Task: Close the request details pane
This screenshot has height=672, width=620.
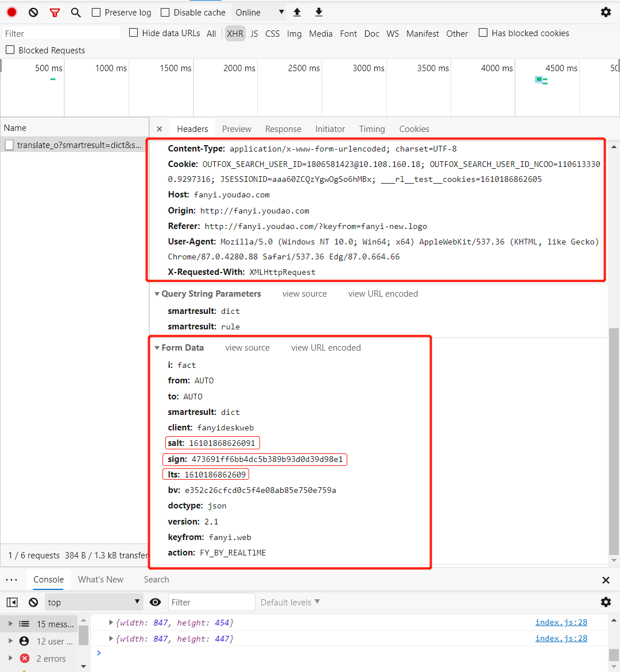Action: (160, 129)
